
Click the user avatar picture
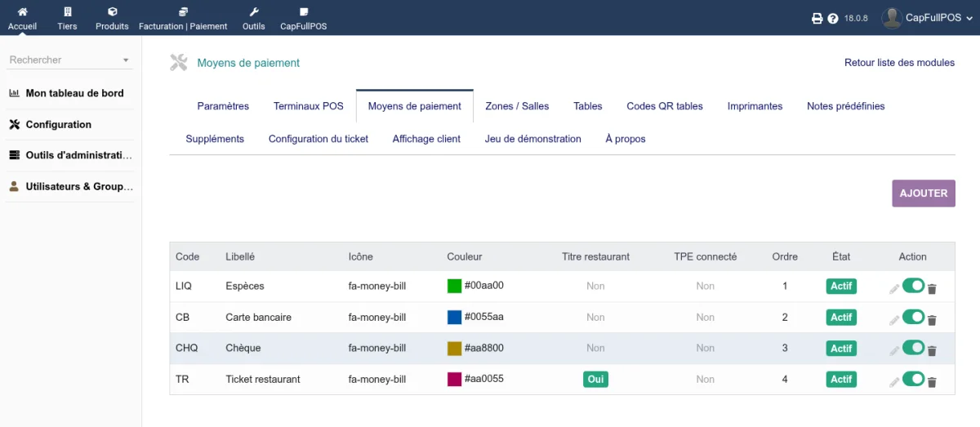tap(892, 18)
